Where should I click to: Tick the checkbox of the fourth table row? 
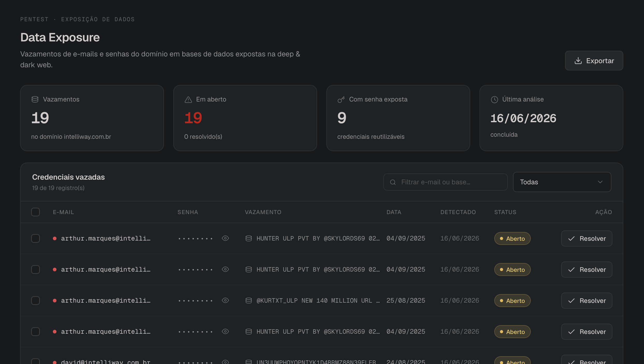(35, 332)
